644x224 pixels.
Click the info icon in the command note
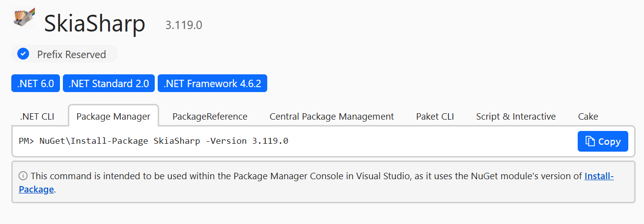pos(23,176)
